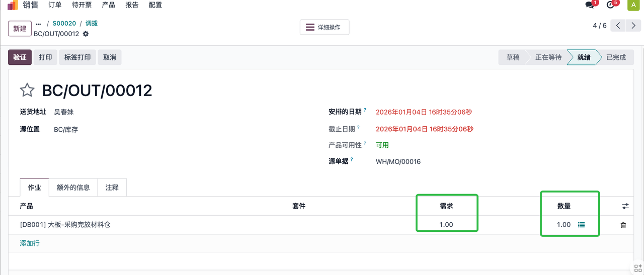The height and width of the screenshot is (275, 644).
Task: Open column settings adjust icon
Action: point(625,206)
